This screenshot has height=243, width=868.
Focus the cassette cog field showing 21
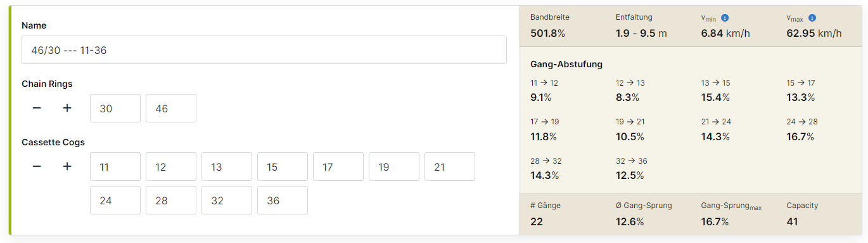[x=450, y=167]
